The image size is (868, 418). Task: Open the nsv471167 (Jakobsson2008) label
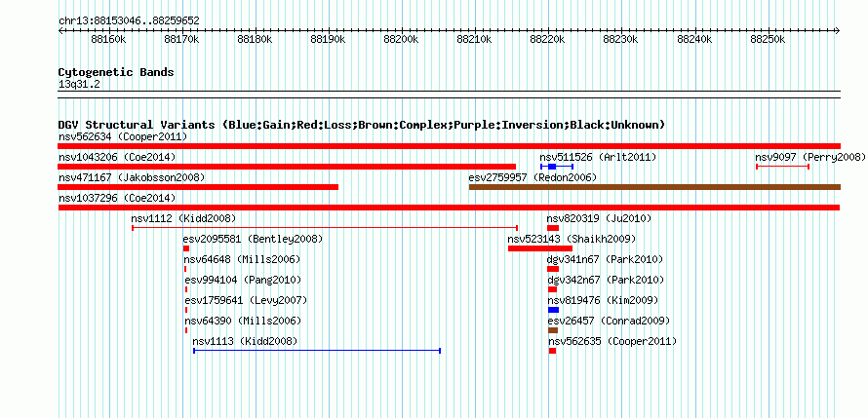[132, 177]
